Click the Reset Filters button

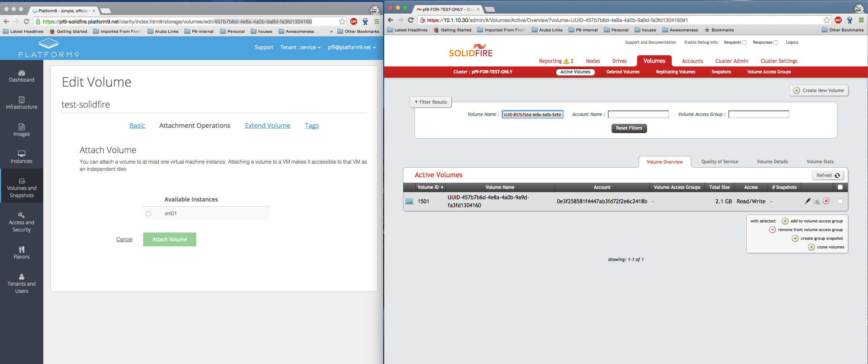pos(629,128)
